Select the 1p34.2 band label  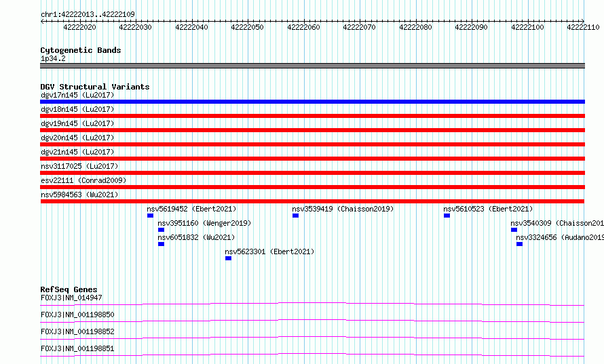[x=53, y=58]
